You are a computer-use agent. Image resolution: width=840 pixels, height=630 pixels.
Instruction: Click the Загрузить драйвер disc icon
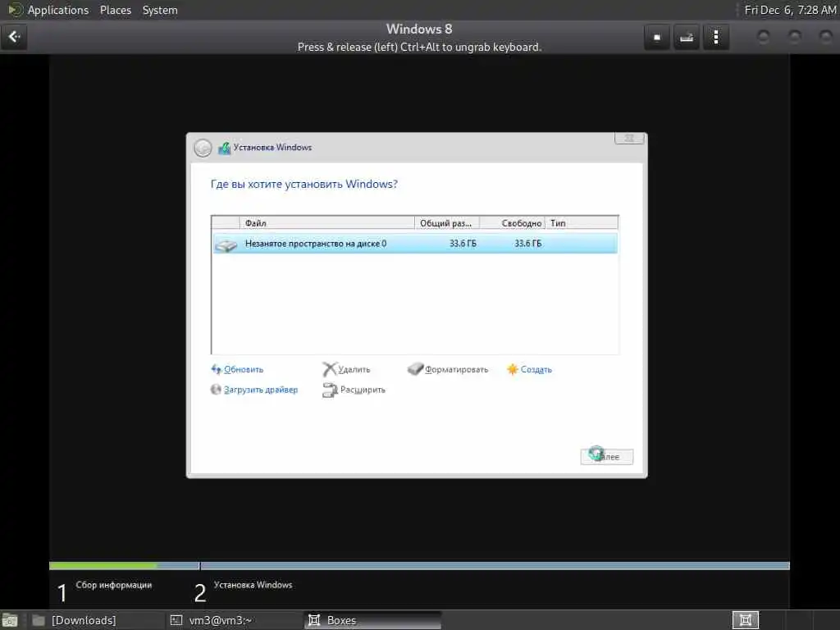coord(216,390)
